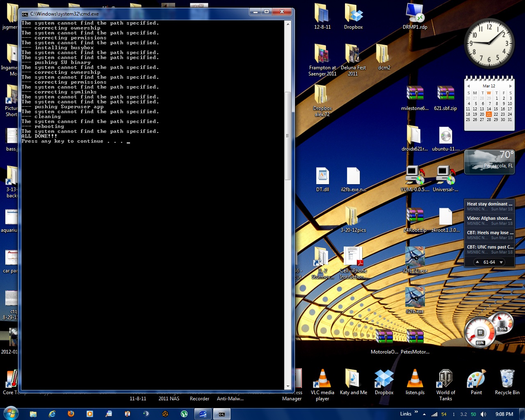Click the cmd.exe window scrollbar down arrow
Viewport: 525px width, 420px height.
pos(288,386)
